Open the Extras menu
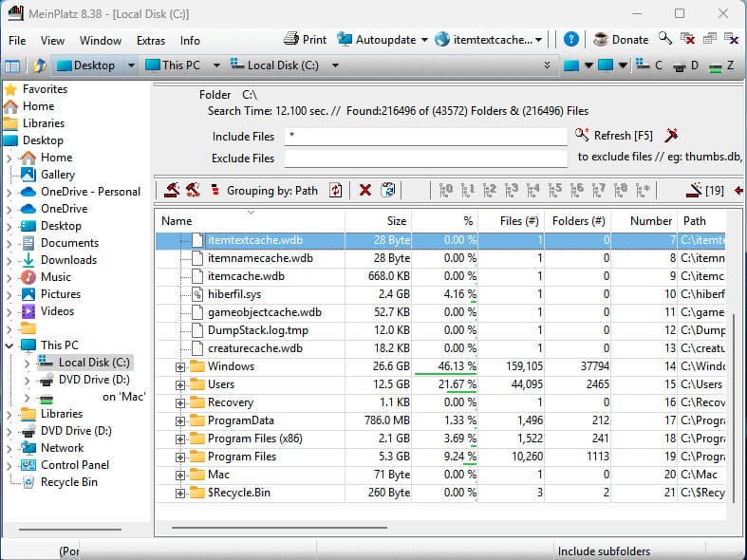This screenshot has height=560, width=747. pyautogui.click(x=150, y=41)
